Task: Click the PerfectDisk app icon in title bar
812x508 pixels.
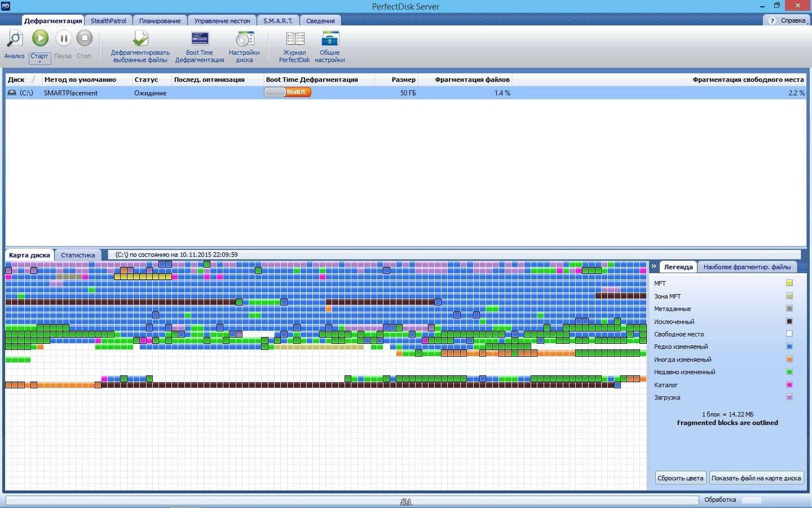Action: (x=5, y=6)
